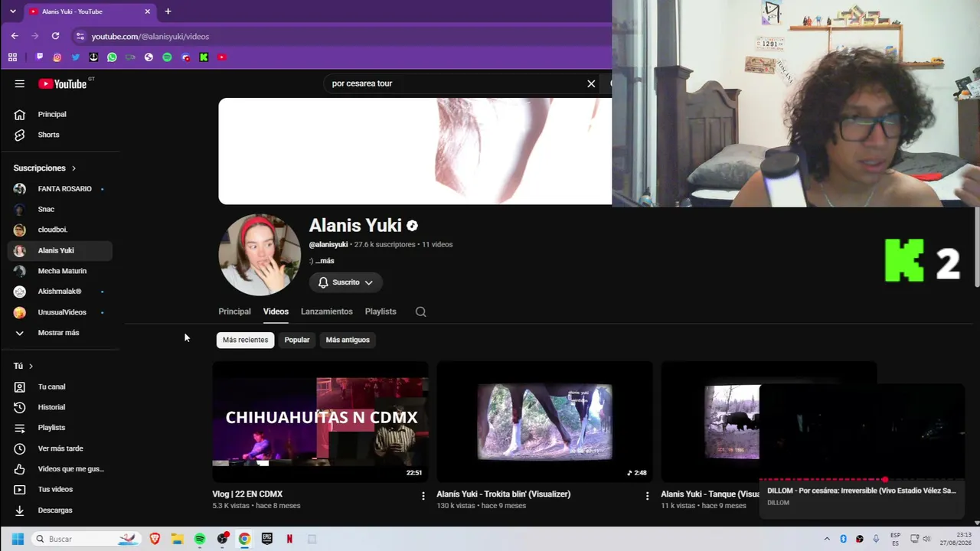This screenshot has height=551, width=980.
Task: View site information next to the URL
Action: 80,36
